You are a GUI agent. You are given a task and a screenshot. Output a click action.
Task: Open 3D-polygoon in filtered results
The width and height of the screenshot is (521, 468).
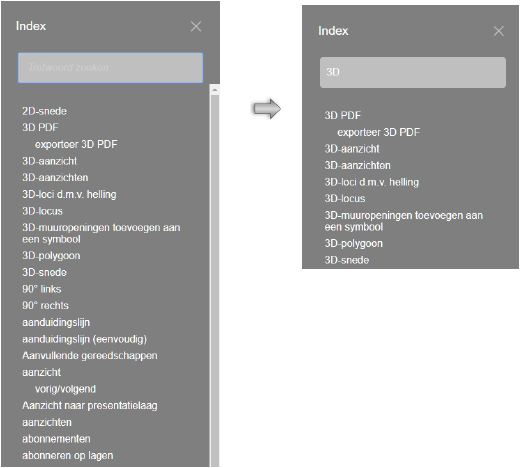354,244
